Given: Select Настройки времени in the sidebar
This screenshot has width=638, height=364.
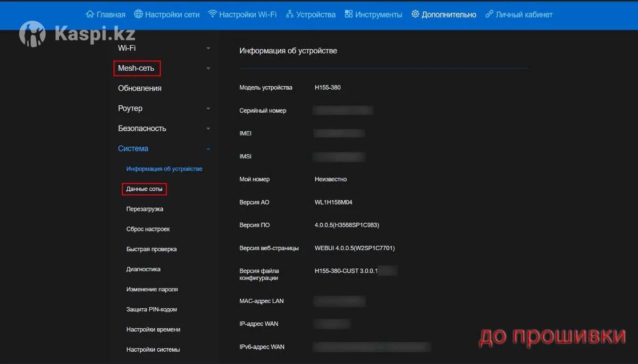Looking at the screenshot, I should [153, 330].
